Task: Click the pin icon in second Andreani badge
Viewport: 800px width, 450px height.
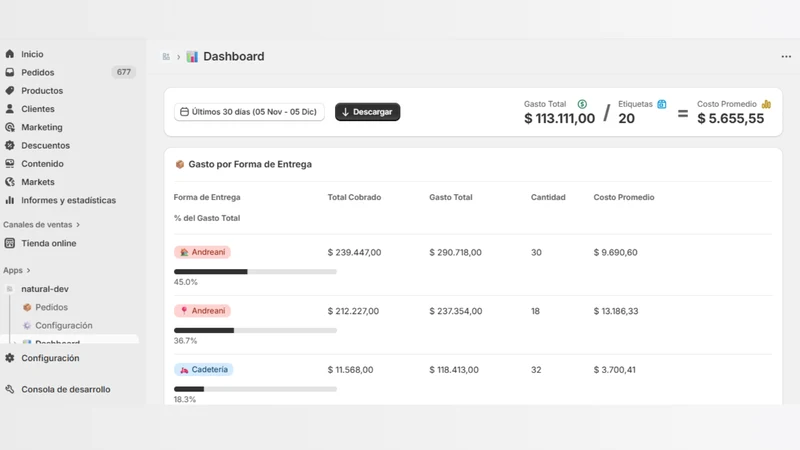Action: point(184,311)
